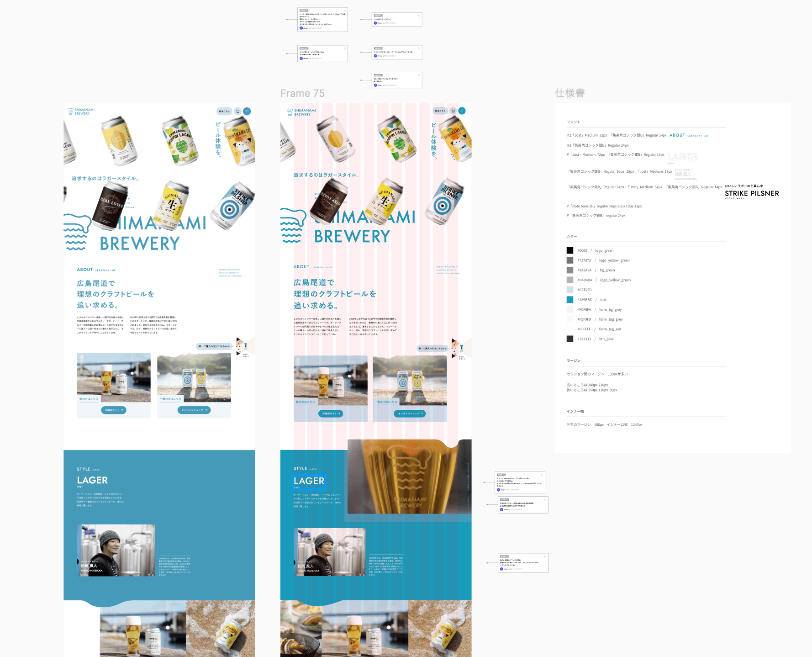Select the #189BBC text color swatch

click(x=570, y=300)
